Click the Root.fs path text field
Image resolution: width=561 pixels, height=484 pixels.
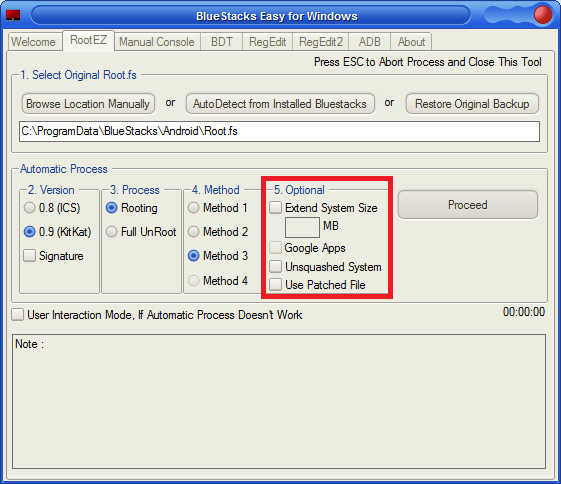(x=279, y=131)
